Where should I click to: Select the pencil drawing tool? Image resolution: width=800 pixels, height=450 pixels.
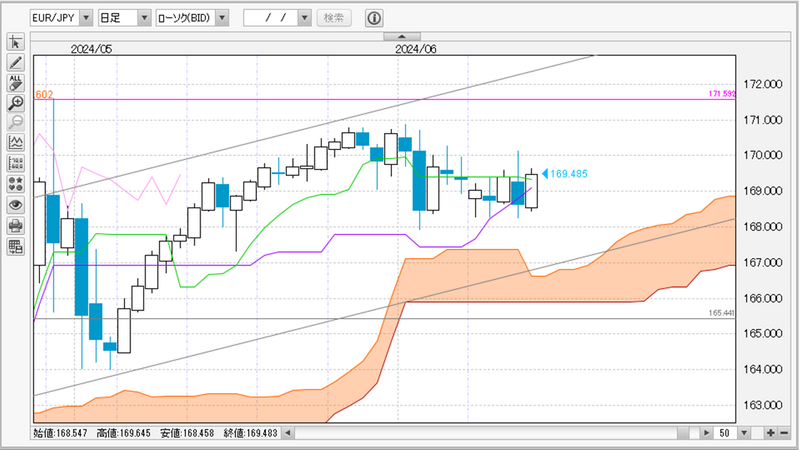pos(15,63)
